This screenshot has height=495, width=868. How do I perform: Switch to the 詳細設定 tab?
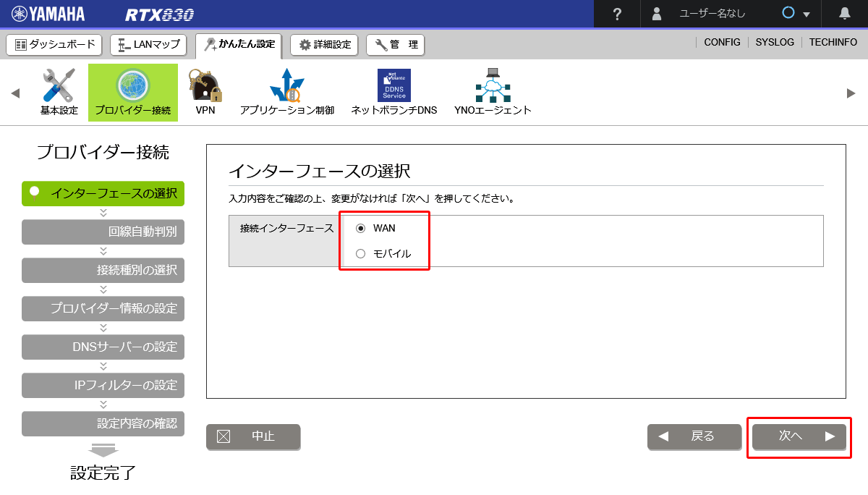(x=325, y=45)
